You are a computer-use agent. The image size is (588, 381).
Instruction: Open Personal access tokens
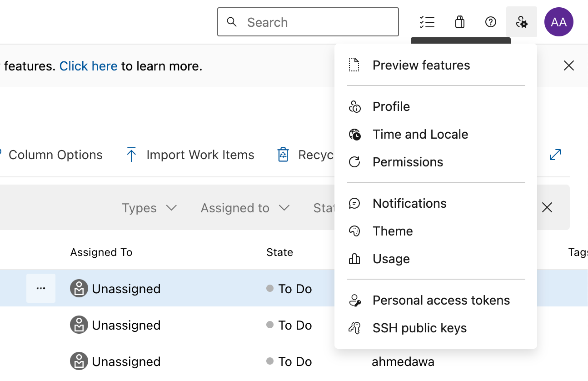tap(441, 300)
